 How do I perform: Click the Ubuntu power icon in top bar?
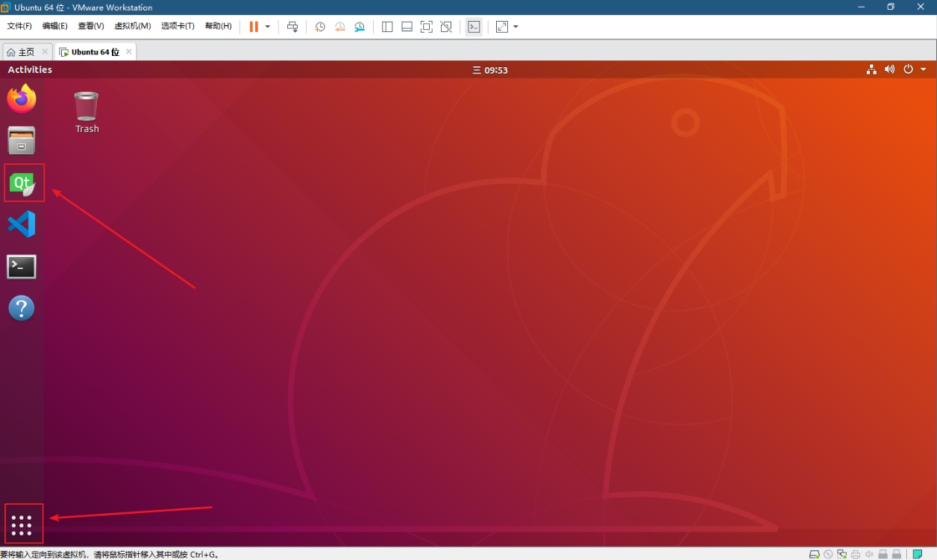908,69
